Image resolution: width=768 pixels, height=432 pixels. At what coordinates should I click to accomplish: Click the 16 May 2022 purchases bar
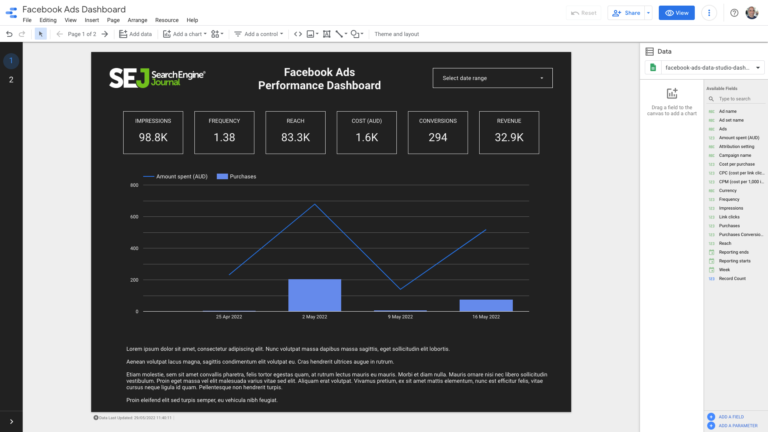[486, 306]
